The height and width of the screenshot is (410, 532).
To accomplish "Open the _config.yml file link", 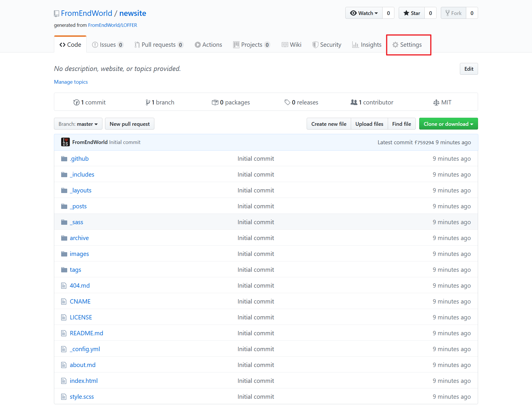I will click(x=85, y=349).
